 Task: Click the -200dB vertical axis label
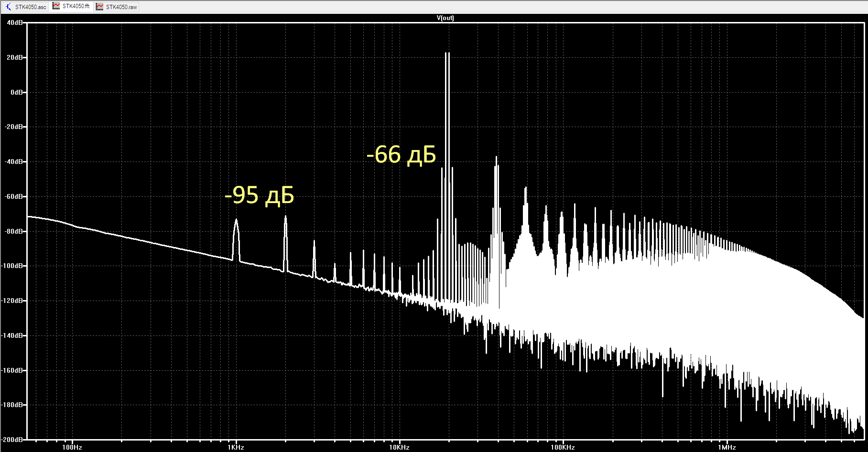[x=12, y=440]
